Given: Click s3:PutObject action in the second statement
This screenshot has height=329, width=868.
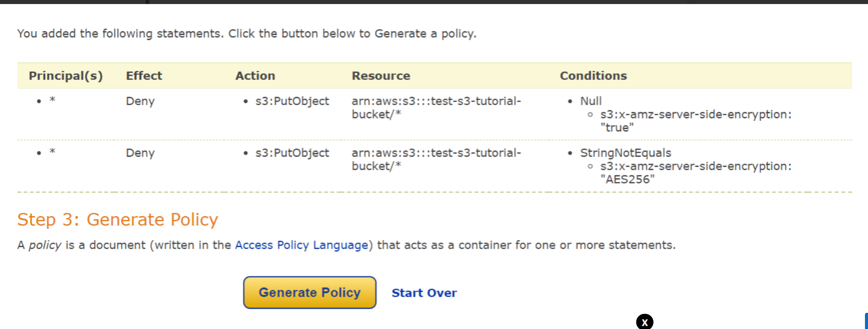Looking at the screenshot, I should 292,153.
